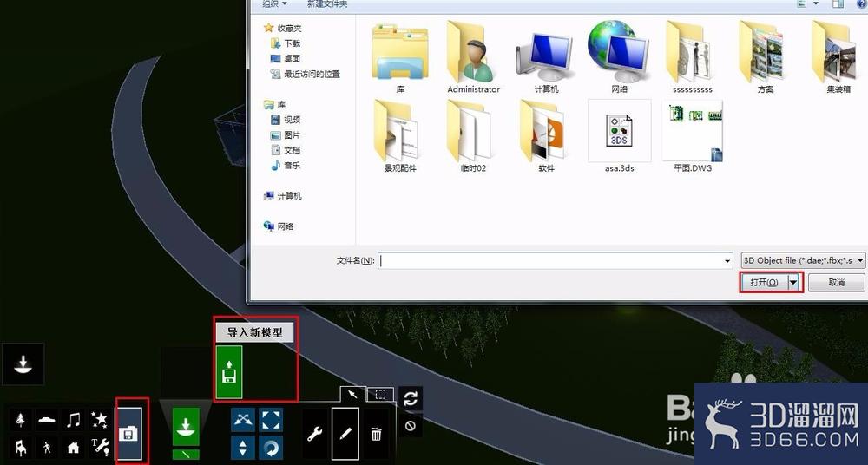Select 视频 library in navigation pane
The image size is (868, 465).
tap(286, 120)
